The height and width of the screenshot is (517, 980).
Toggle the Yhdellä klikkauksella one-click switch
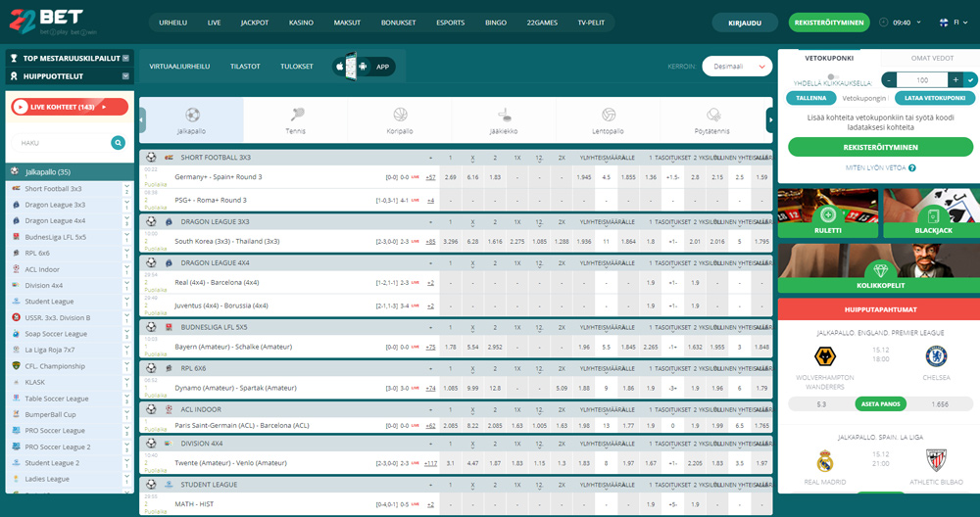click(x=832, y=75)
